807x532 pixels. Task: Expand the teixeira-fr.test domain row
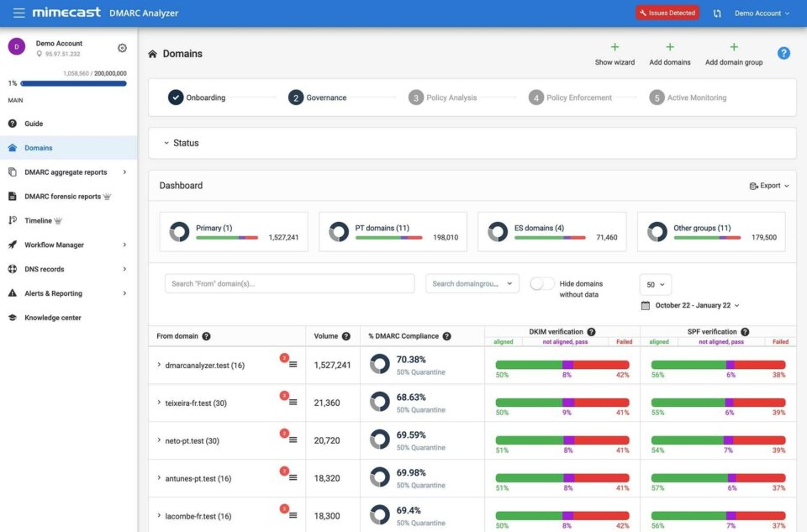pos(159,403)
